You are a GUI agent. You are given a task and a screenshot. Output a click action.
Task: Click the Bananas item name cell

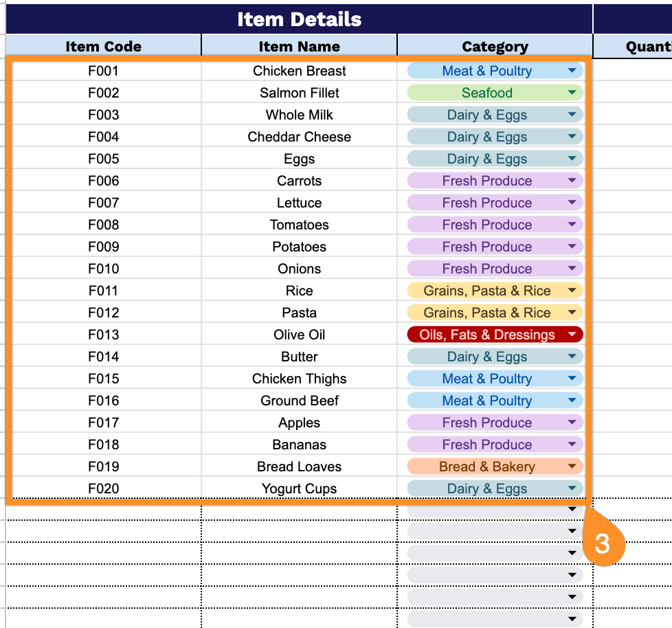tap(299, 445)
